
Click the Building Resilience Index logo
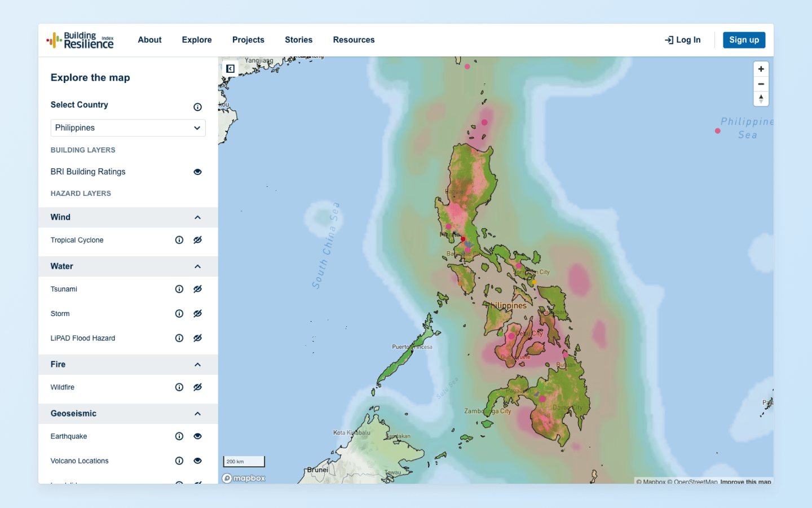80,40
